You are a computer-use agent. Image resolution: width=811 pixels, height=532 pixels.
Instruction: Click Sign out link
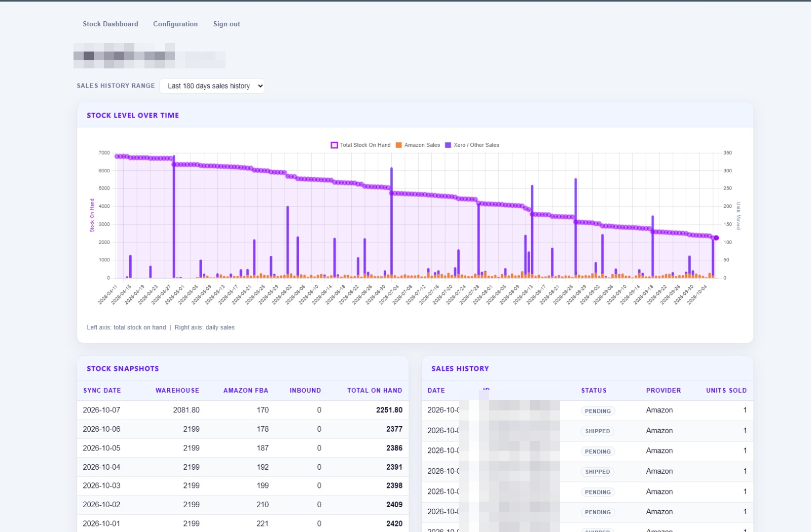(227, 24)
